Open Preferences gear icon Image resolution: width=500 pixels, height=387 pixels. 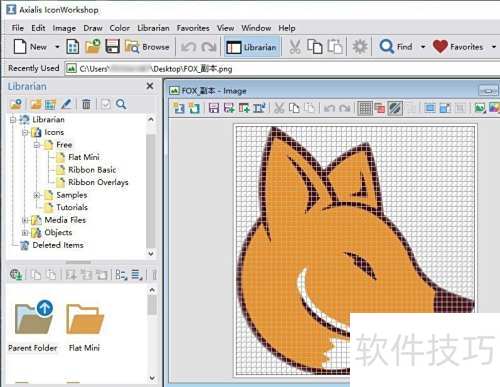[360, 47]
